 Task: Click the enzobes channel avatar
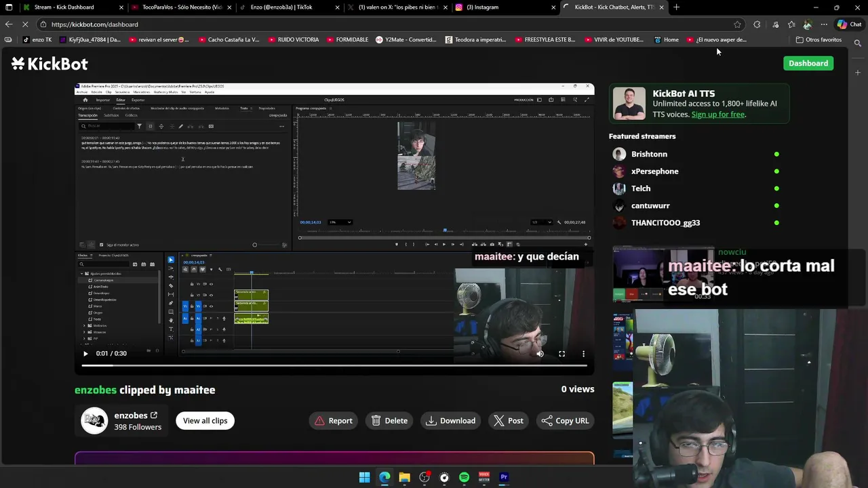pos(94,421)
